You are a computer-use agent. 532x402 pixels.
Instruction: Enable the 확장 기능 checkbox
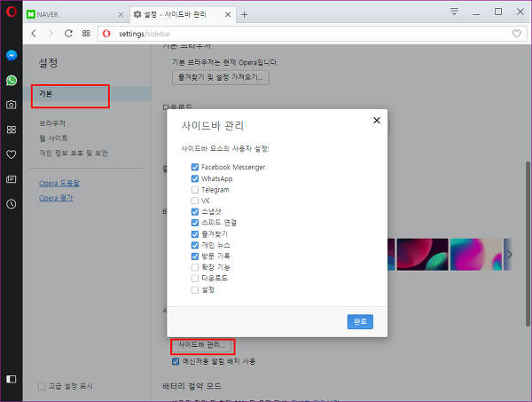[x=195, y=267]
